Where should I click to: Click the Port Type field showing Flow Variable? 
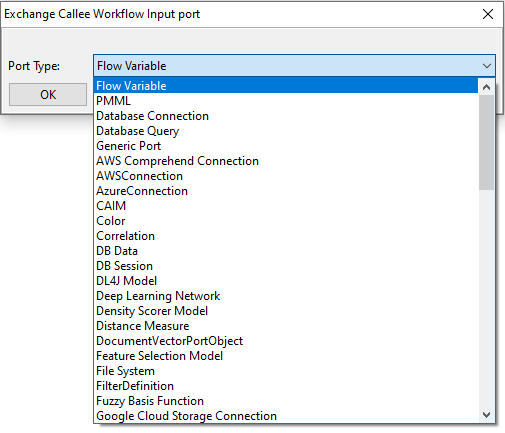tap(294, 66)
